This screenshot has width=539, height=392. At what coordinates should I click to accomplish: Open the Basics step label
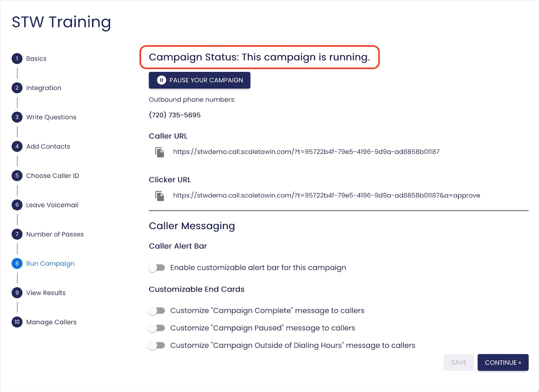pos(36,59)
